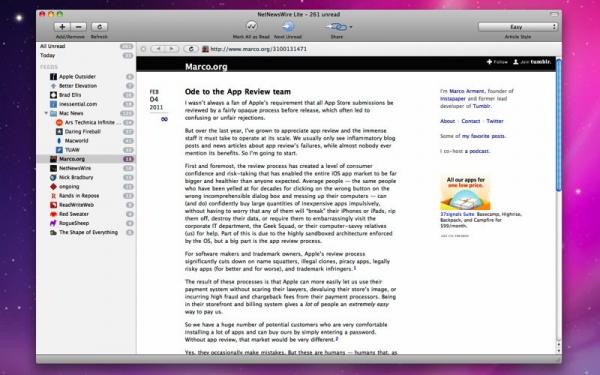Viewport: 600px width, 375px height.
Task: Open the Share dropdown menu
Action: [338, 27]
